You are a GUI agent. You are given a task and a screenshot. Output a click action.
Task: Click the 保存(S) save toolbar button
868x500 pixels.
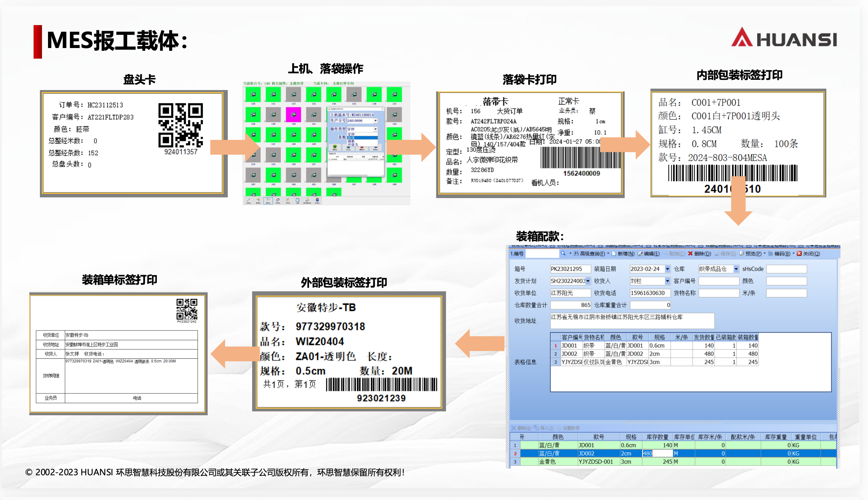(726, 254)
